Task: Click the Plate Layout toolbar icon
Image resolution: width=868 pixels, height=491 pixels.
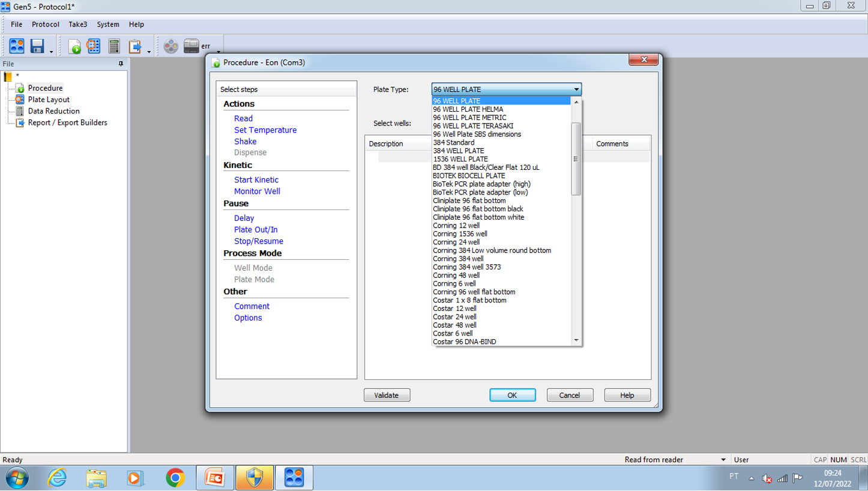Action: tap(94, 46)
